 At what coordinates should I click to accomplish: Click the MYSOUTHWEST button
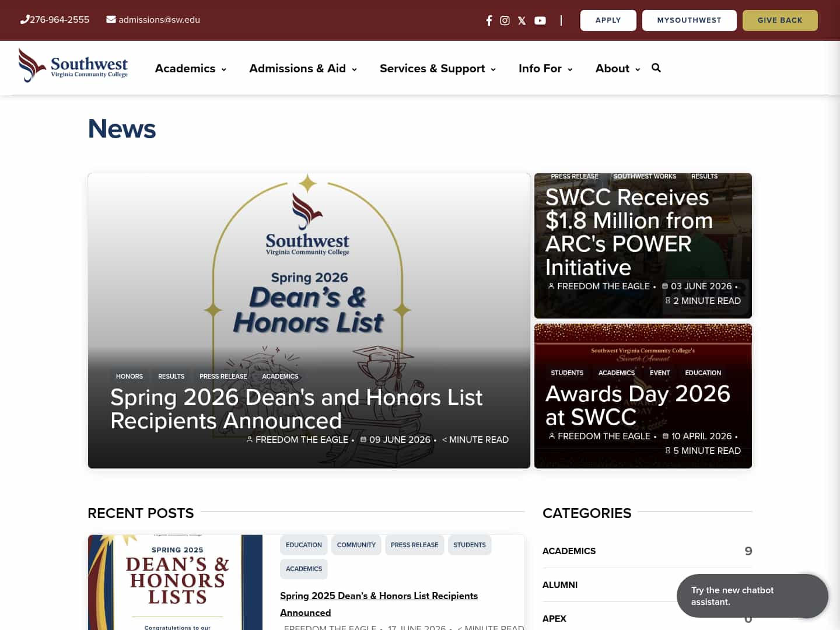(689, 20)
